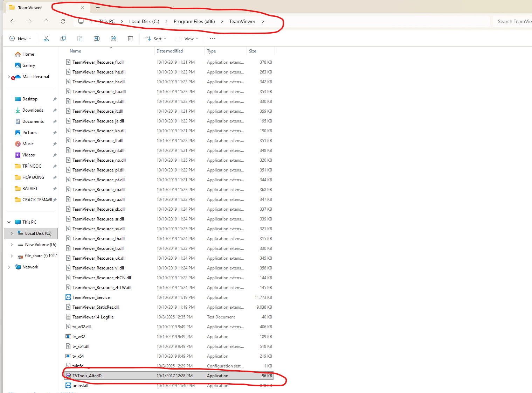Open the Sort dropdown

156,39
